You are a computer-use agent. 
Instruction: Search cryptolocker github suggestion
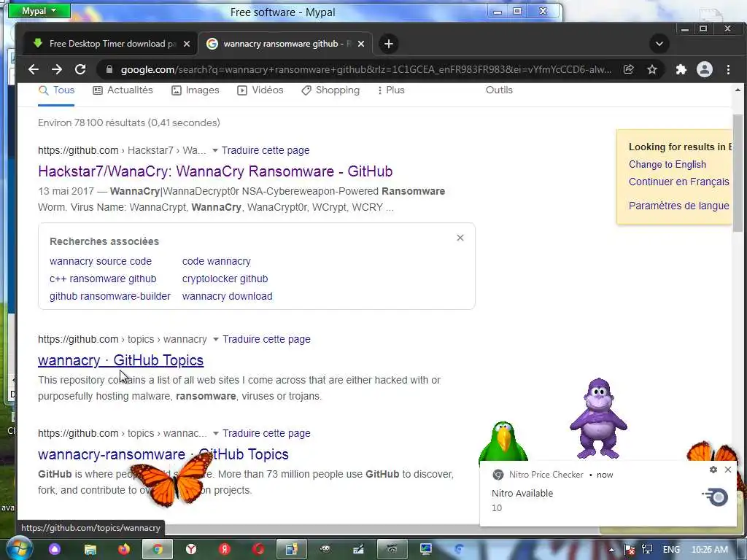[x=225, y=279]
